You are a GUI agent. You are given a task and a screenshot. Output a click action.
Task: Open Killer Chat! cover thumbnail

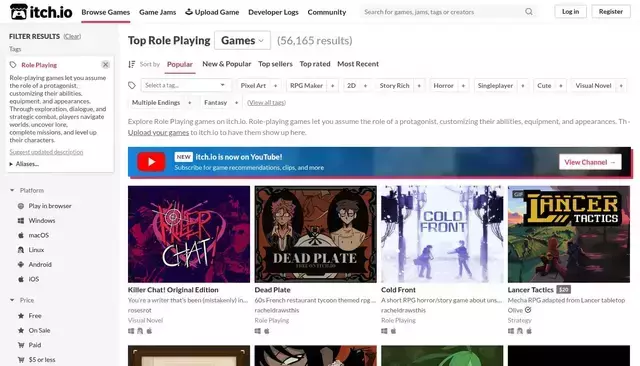[189, 234]
